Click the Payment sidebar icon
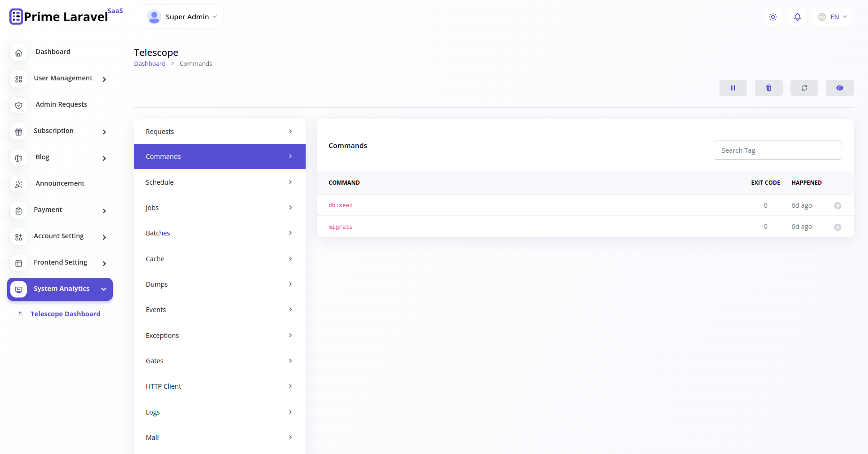Viewport: 868px width, 454px height. click(18, 211)
